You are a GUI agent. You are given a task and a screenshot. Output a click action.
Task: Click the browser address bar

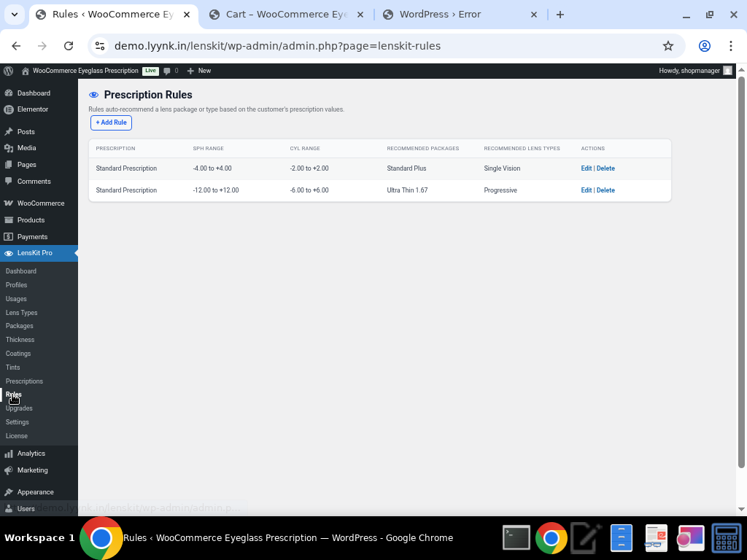coord(379,46)
